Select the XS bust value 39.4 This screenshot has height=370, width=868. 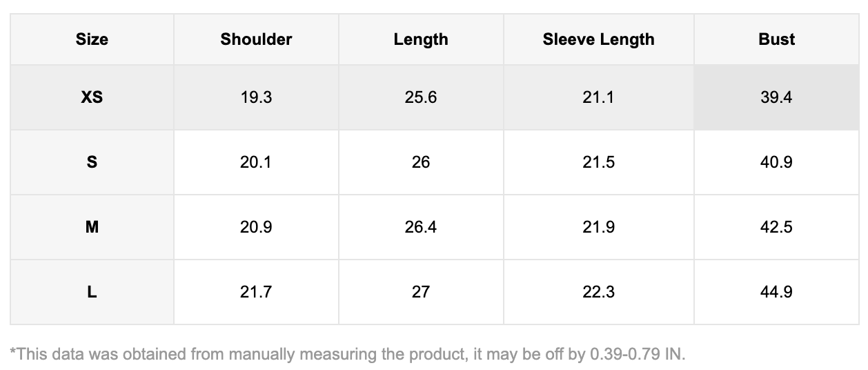[776, 97]
